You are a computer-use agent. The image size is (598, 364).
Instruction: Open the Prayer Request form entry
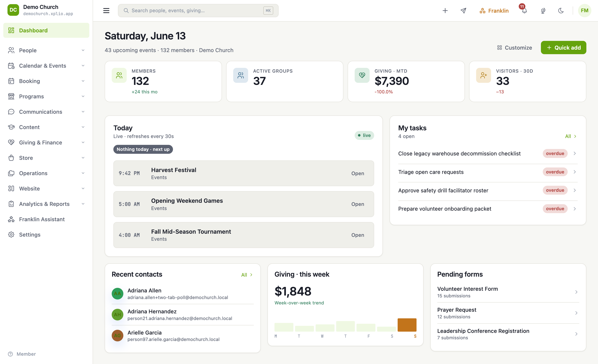[508, 313]
